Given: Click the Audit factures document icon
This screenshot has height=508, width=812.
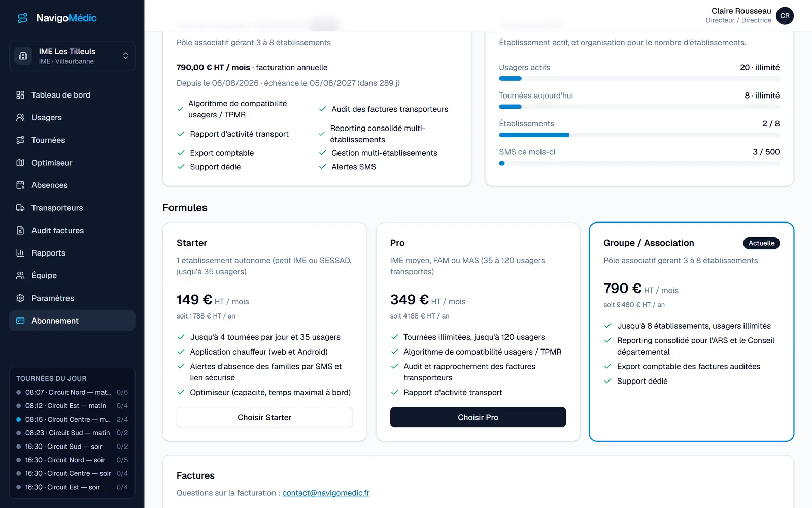Looking at the screenshot, I should (x=20, y=231).
